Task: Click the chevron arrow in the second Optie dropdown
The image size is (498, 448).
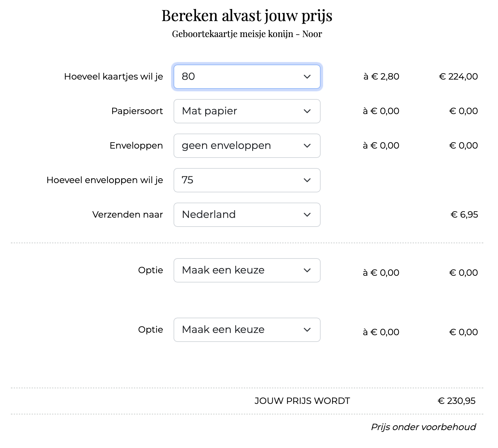Action: (307, 330)
